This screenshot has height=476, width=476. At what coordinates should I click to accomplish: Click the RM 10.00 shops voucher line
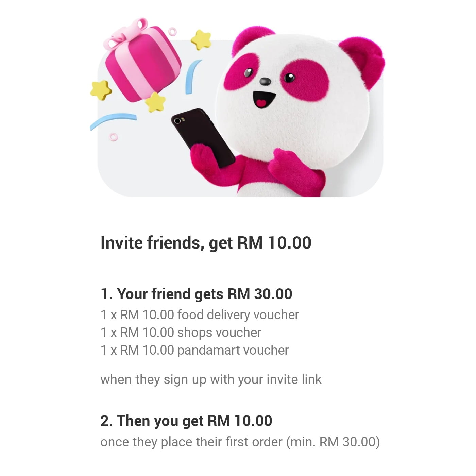coord(181,333)
